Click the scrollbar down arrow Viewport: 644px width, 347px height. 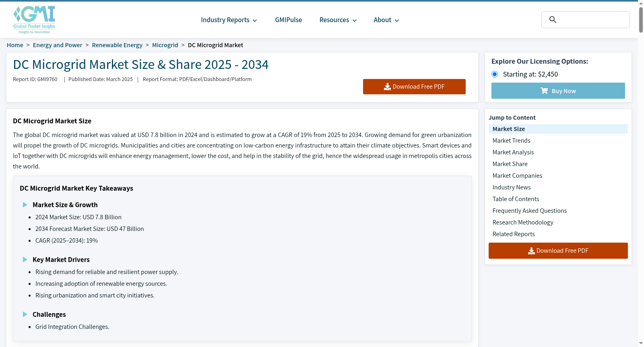click(641, 344)
